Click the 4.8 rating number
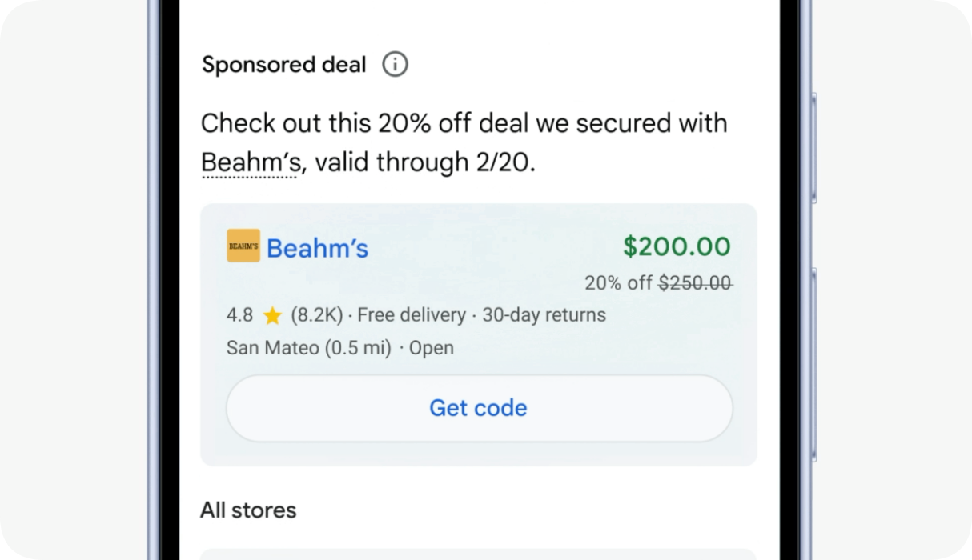The width and height of the screenshot is (972, 560). (239, 316)
